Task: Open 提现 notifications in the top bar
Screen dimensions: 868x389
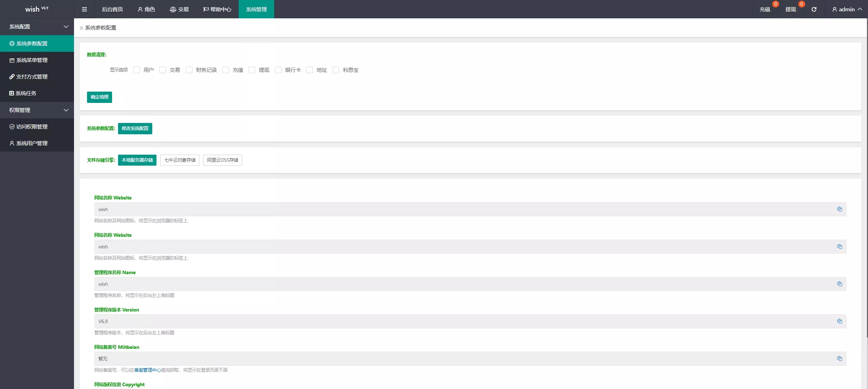Action: [x=790, y=10]
